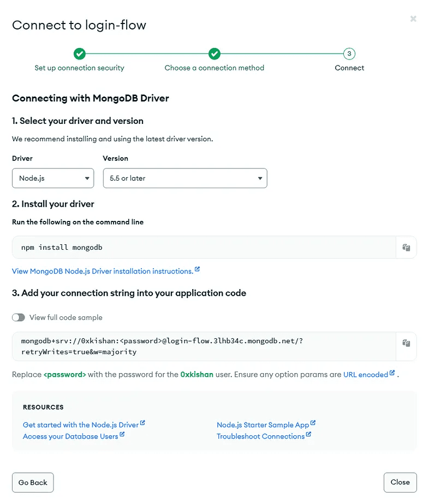Viewport: 429px width, 504px height.
Task: Click the external link icon beside installation instructions
Action: point(198,269)
